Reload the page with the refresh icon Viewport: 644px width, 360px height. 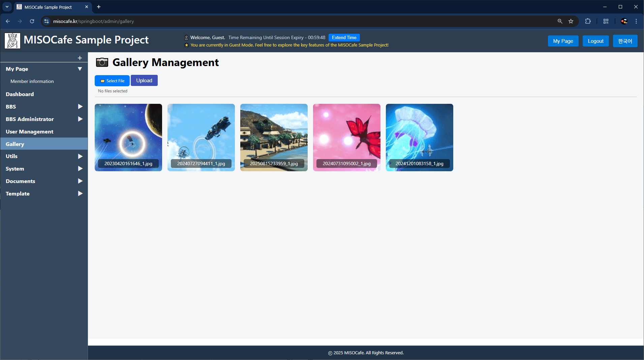click(x=32, y=21)
